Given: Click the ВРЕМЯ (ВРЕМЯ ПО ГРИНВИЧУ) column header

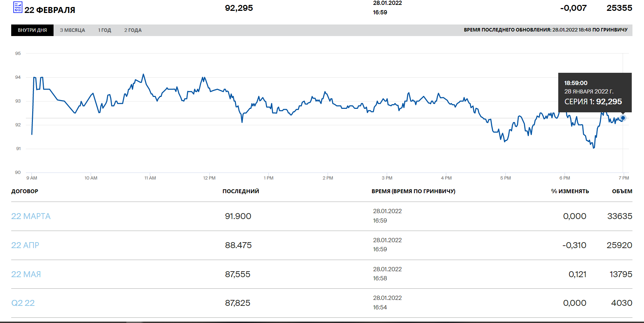Looking at the screenshot, I should click(413, 191).
